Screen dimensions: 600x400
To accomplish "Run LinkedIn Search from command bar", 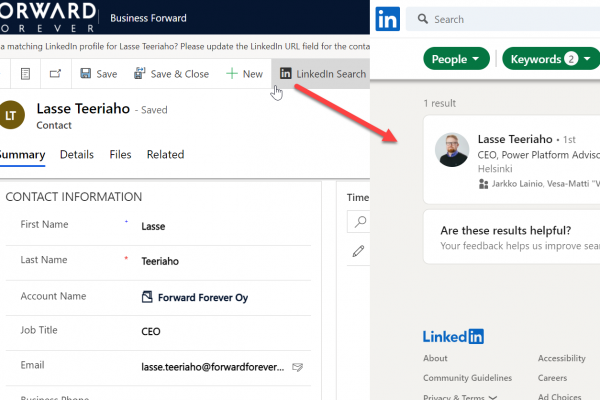I will coord(323,73).
